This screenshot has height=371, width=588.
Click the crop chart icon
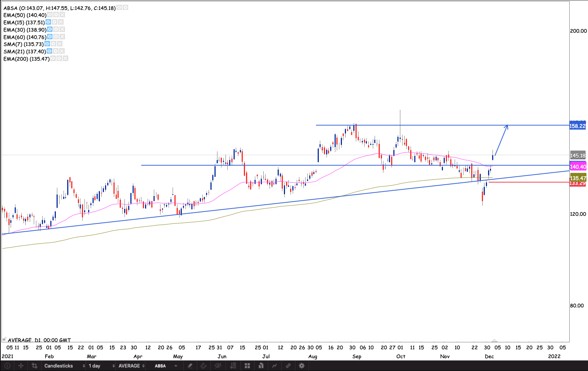click(x=35, y=366)
